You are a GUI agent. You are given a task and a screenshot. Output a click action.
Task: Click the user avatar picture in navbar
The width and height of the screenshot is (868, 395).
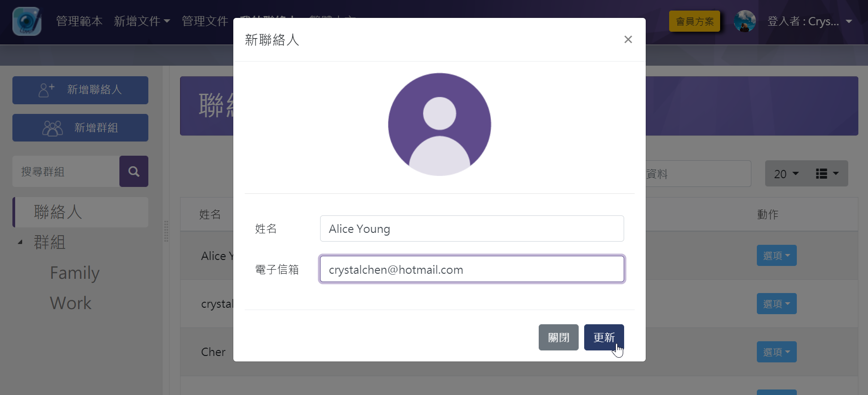pos(744,21)
